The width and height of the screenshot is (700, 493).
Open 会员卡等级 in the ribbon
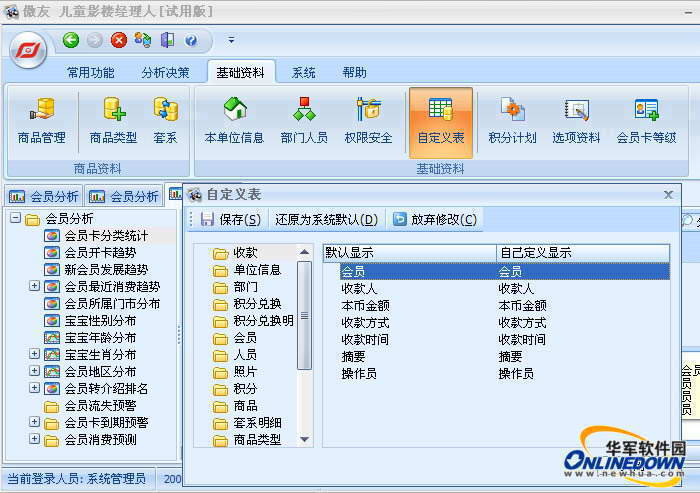(x=646, y=121)
